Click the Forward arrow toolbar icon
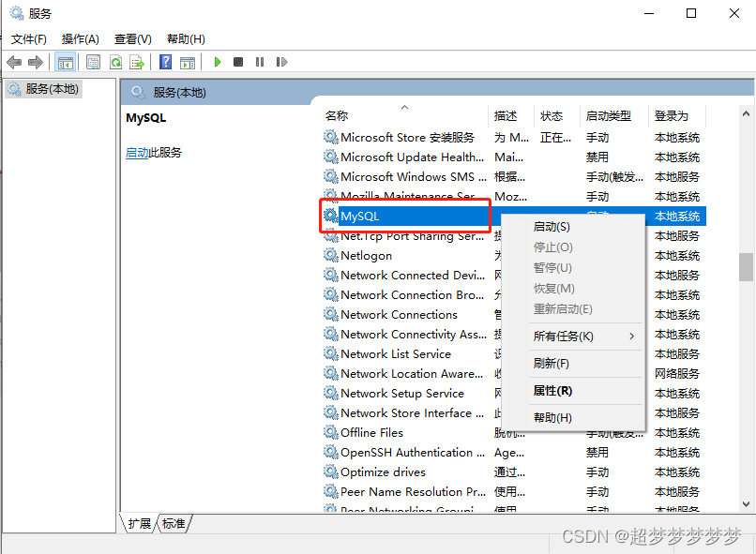 click(36, 62)
